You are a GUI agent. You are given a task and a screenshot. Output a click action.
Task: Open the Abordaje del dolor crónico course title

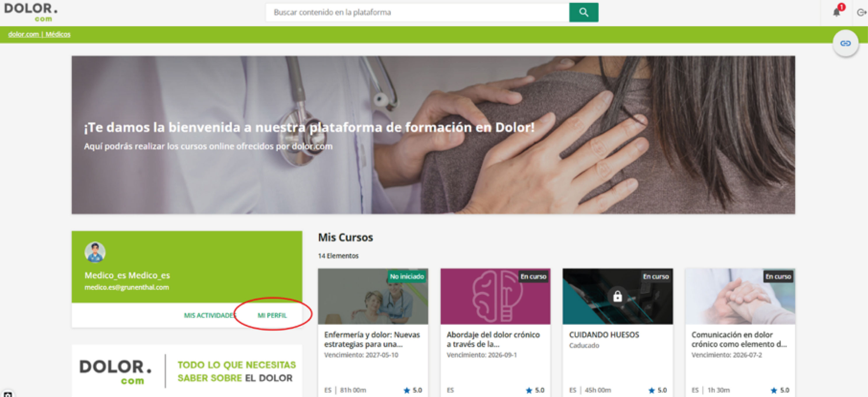pyautogui.click(x=493, y=339)
